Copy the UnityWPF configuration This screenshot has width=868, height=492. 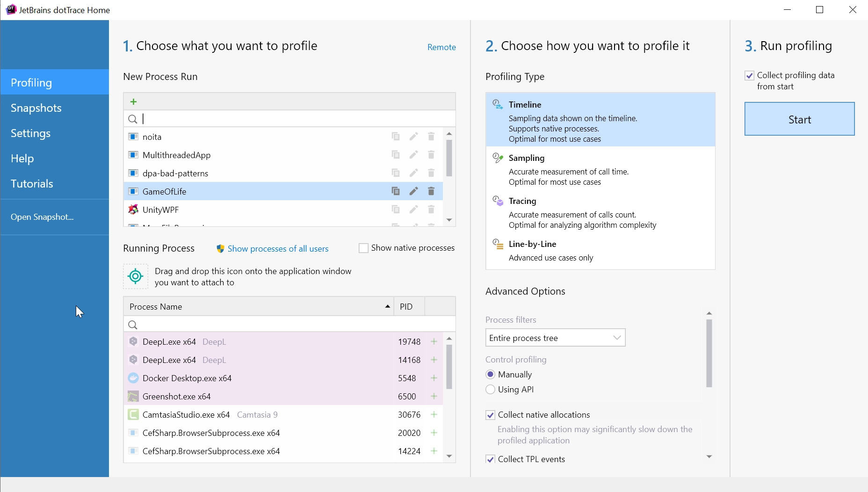396,210
